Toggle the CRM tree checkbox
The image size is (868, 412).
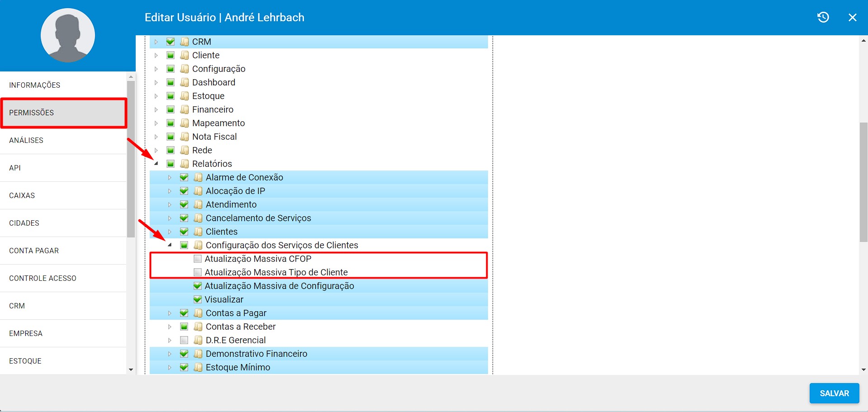(171, 42)
